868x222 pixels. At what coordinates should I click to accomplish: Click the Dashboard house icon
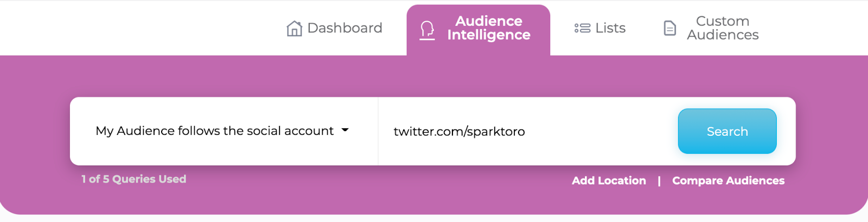294,28
